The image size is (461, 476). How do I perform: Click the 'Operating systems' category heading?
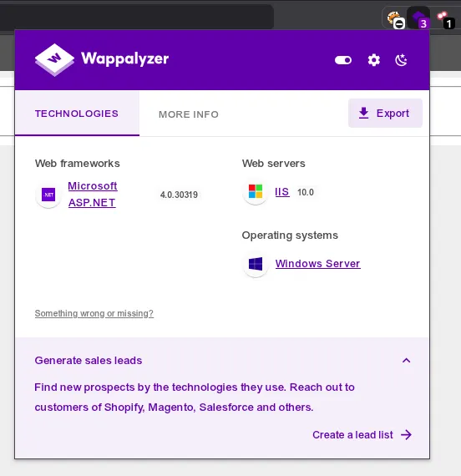coord(290,235)
